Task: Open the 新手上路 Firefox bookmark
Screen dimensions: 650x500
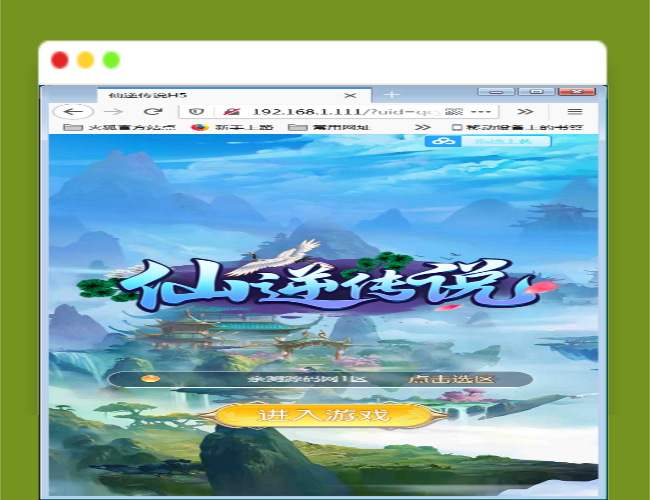Action: (232, 127)
